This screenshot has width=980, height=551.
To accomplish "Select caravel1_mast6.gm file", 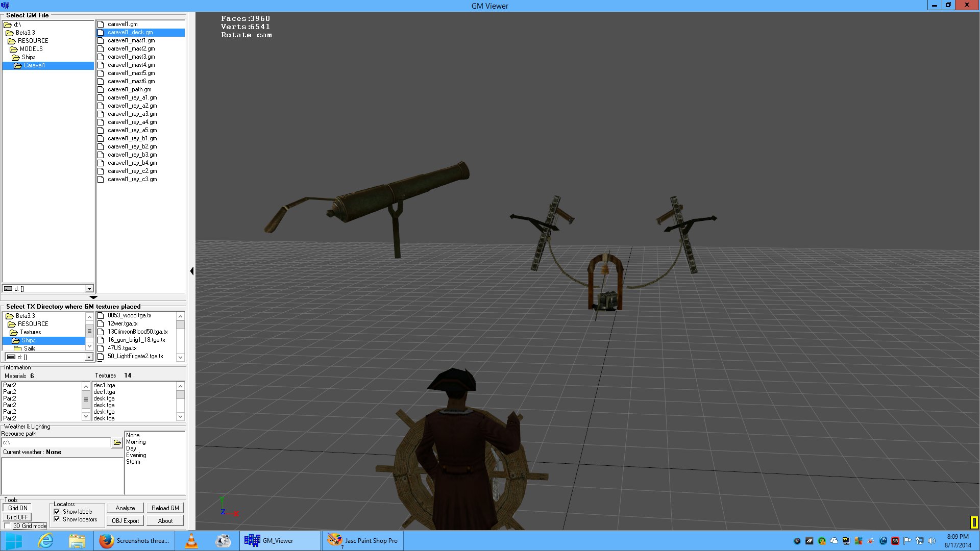I will point(131,82).
